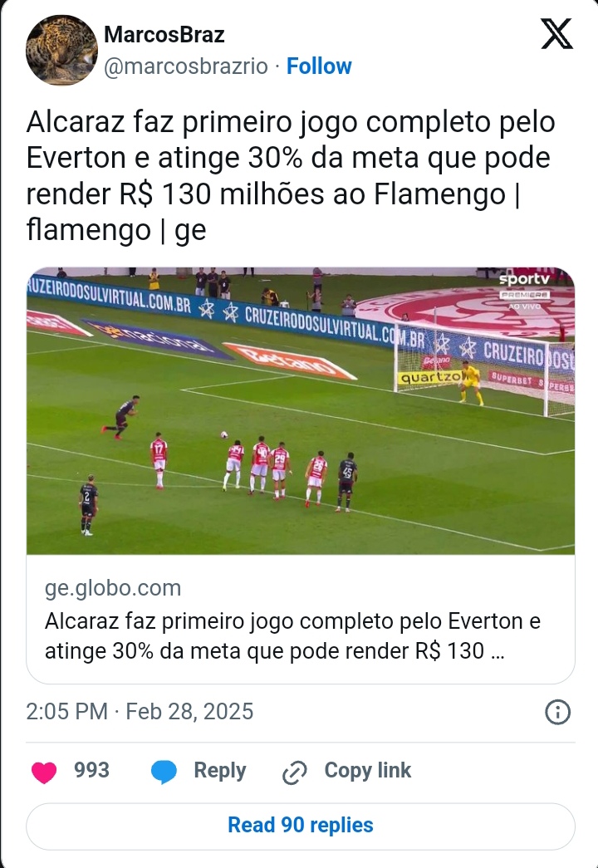Open the card headline below ge.globo.com
Viewport: 598px width, 868px height.
292,636
